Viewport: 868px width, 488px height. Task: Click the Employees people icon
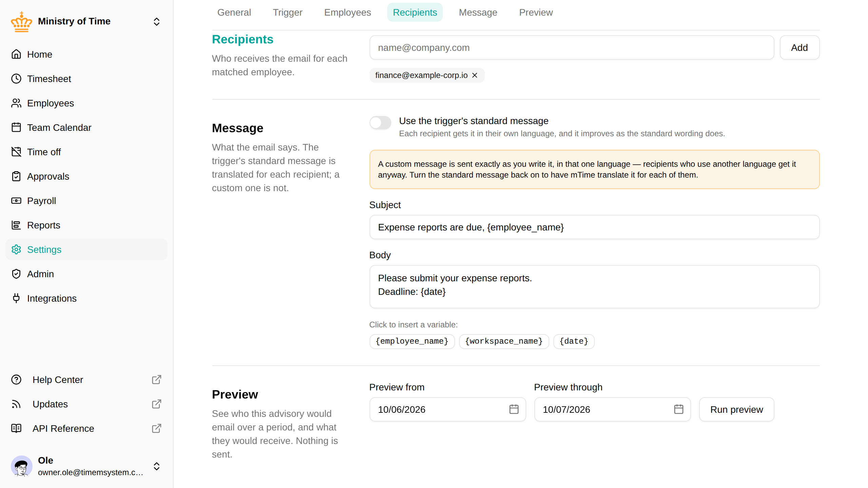coord(16,103)
